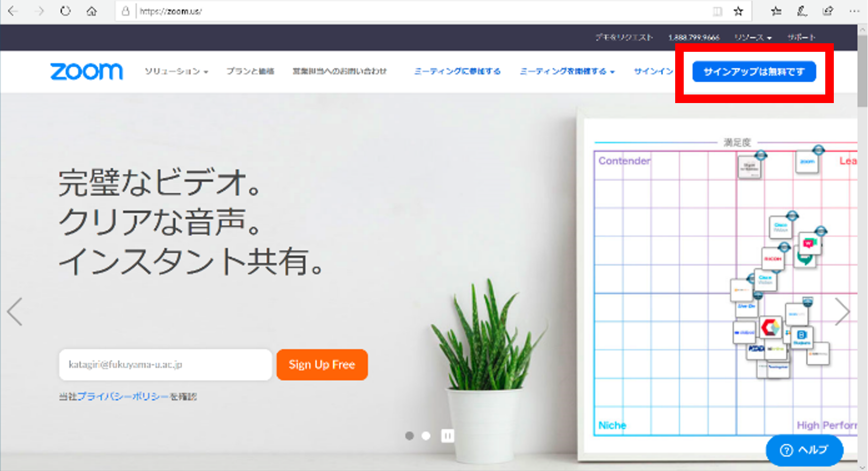Show previous slide with left chevron
Viewport: 868px width, 471px height.
tap(15, 311)
